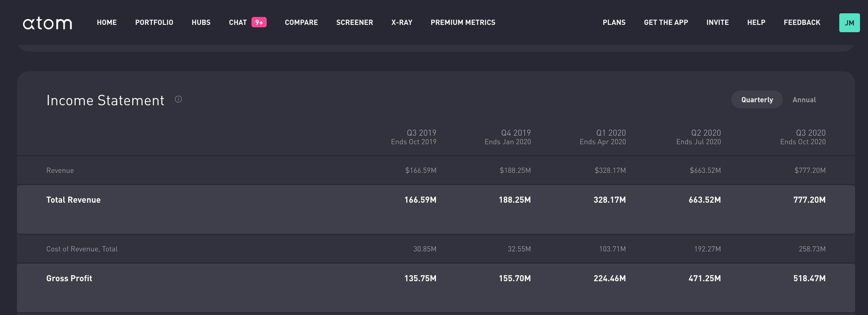The image size is (868, 315).
Task: Switch to Annual view
Action: pyautogui.click(x=804, y=100)
